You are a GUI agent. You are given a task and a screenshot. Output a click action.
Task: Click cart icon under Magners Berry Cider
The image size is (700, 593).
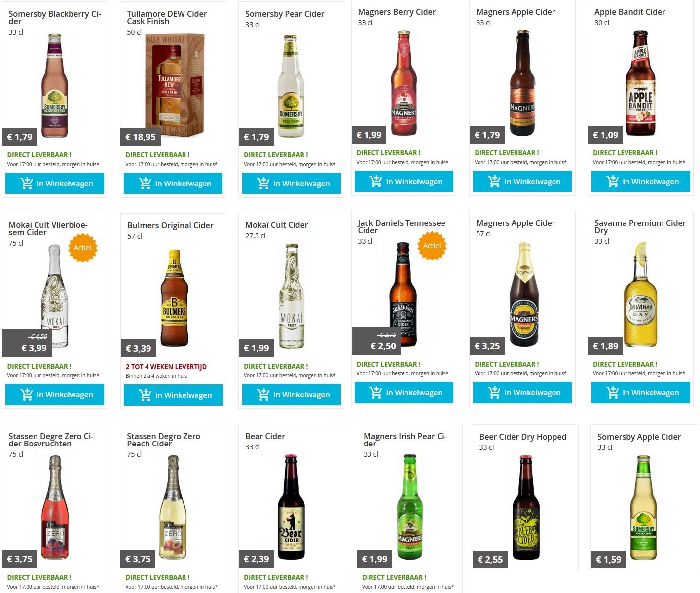pos(376,182)
